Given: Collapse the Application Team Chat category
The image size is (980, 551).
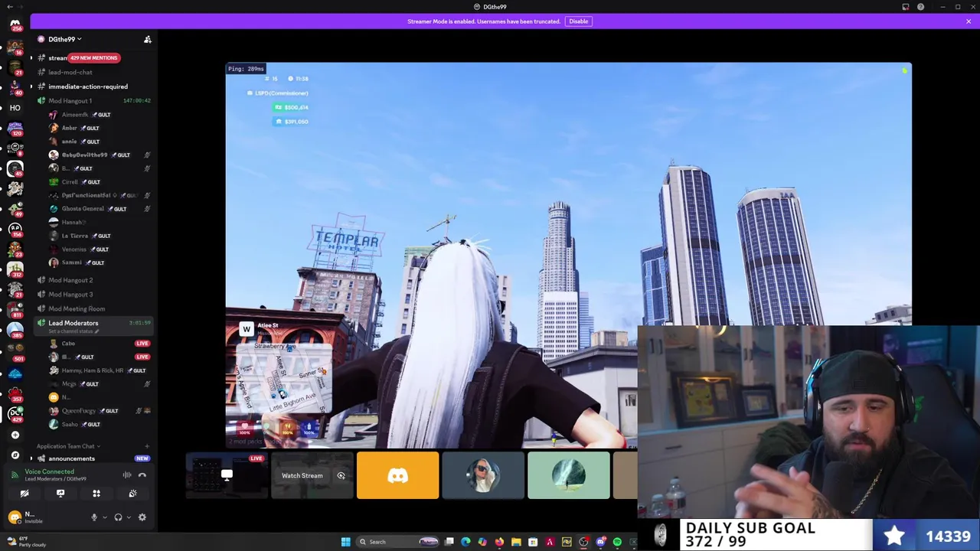Looking at the screenshot, I should (x=67, y=446).
